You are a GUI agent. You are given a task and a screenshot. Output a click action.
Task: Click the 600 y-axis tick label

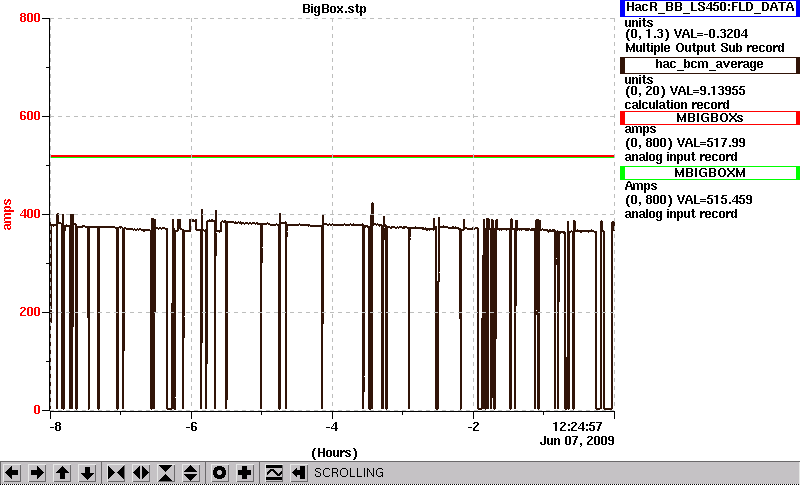pos(30,116)
